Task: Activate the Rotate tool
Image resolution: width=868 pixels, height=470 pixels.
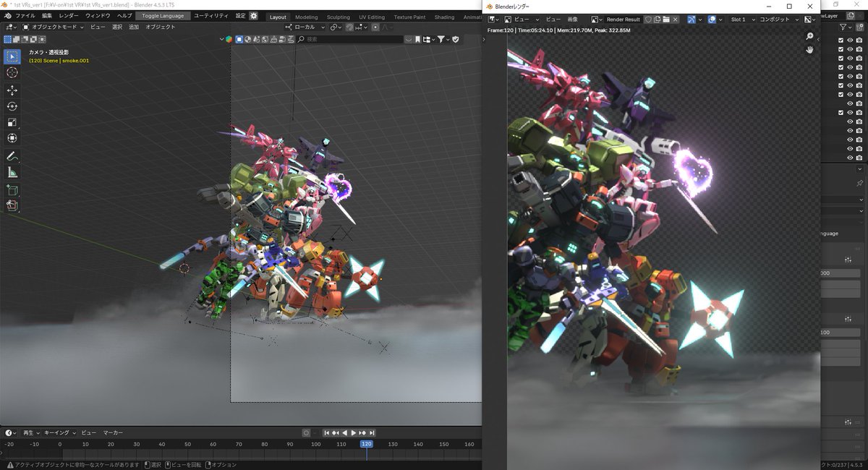Action: point(12,106)
